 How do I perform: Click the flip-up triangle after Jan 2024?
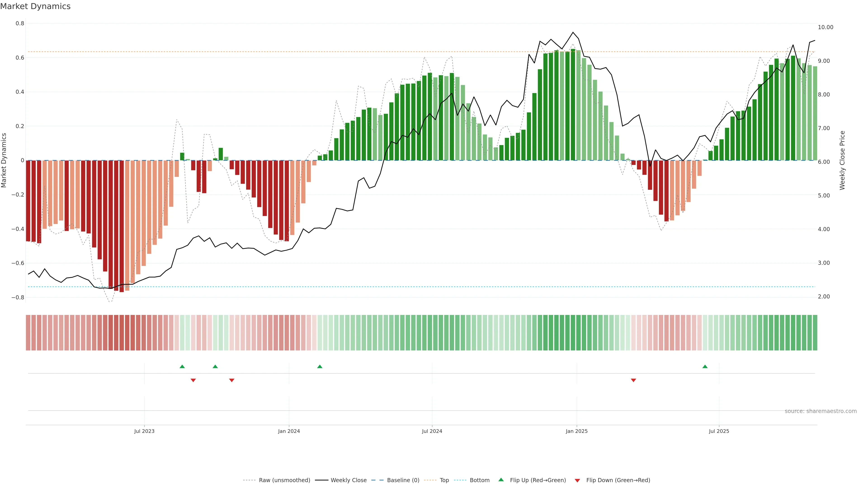point(320,366)
